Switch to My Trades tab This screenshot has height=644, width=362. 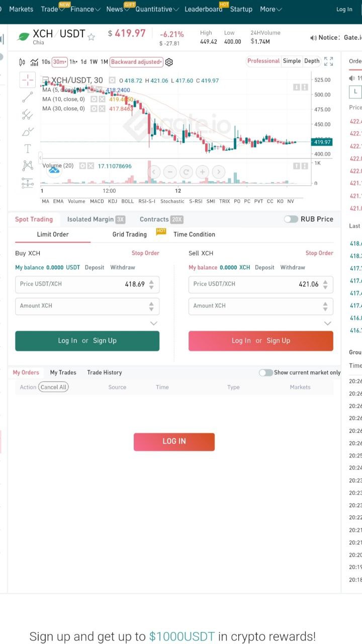(63, 373)
